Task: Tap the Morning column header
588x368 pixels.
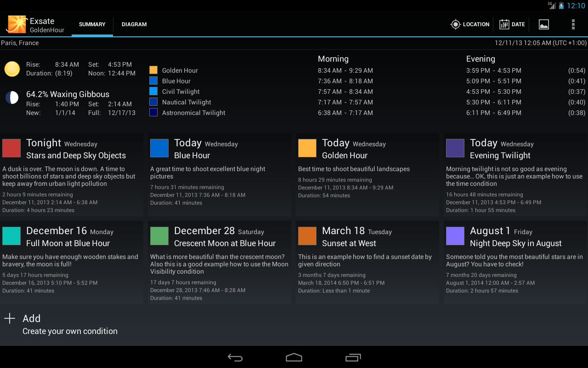Action: tap(333, 59)
